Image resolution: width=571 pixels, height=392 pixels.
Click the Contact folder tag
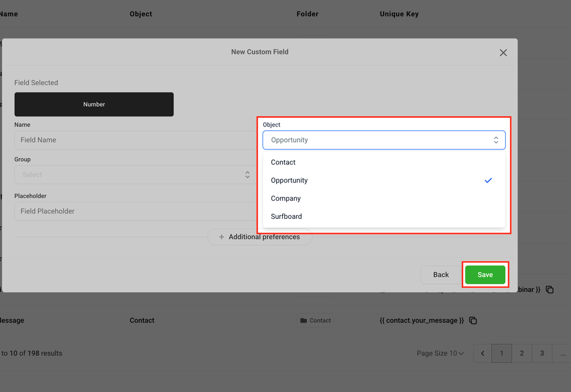point(315,321)
